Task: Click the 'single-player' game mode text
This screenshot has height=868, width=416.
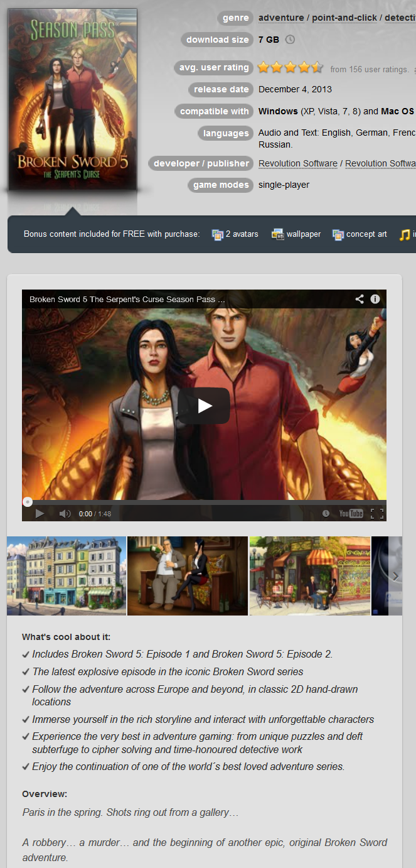Action: tap(284, 185)
